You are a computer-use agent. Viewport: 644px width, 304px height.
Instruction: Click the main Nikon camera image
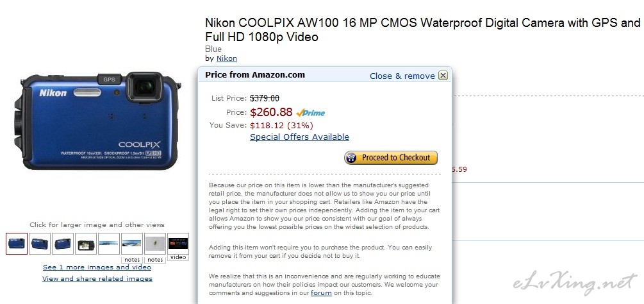[97, 121]
